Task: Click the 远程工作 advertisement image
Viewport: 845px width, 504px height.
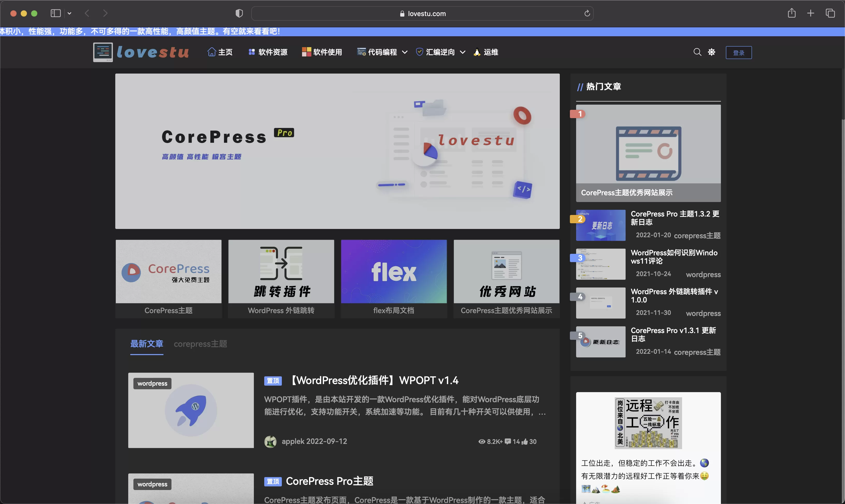Action: pos(648,423)
